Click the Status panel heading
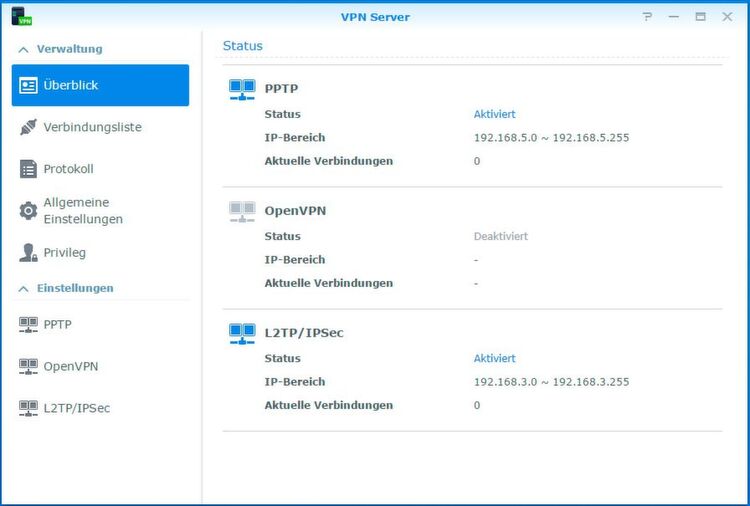This screenshot has width=750, height=506. (243, 46)
